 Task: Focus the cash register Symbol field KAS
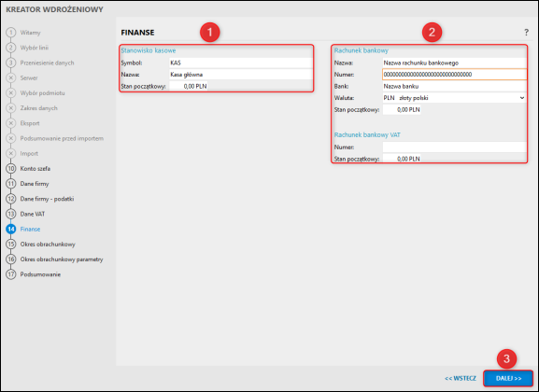(241, 63)
